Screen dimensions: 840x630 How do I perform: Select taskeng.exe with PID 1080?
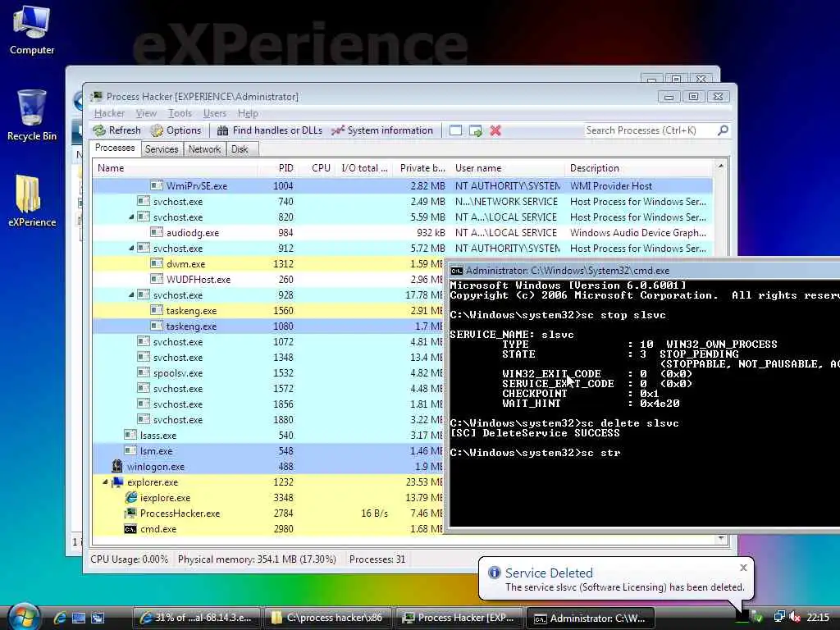(x=268, y=326)
